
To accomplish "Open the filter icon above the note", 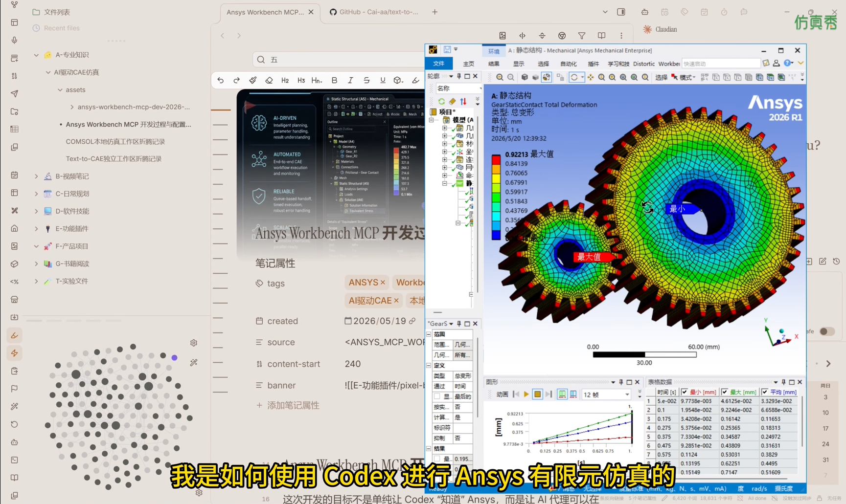I will 582,35.
